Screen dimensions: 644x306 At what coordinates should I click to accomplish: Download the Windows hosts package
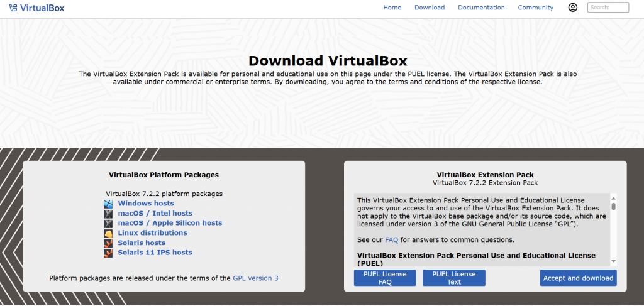pyautogui.click(x=146, y=204)
